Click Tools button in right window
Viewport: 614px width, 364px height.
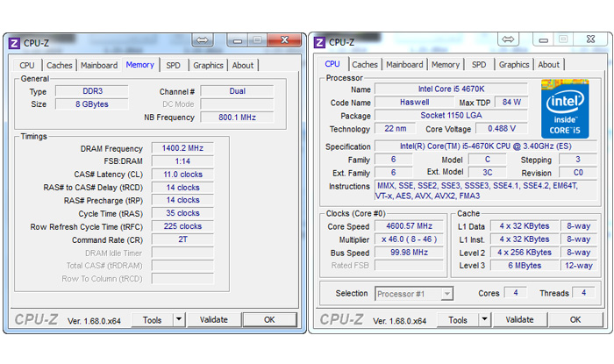coord(458,320)
